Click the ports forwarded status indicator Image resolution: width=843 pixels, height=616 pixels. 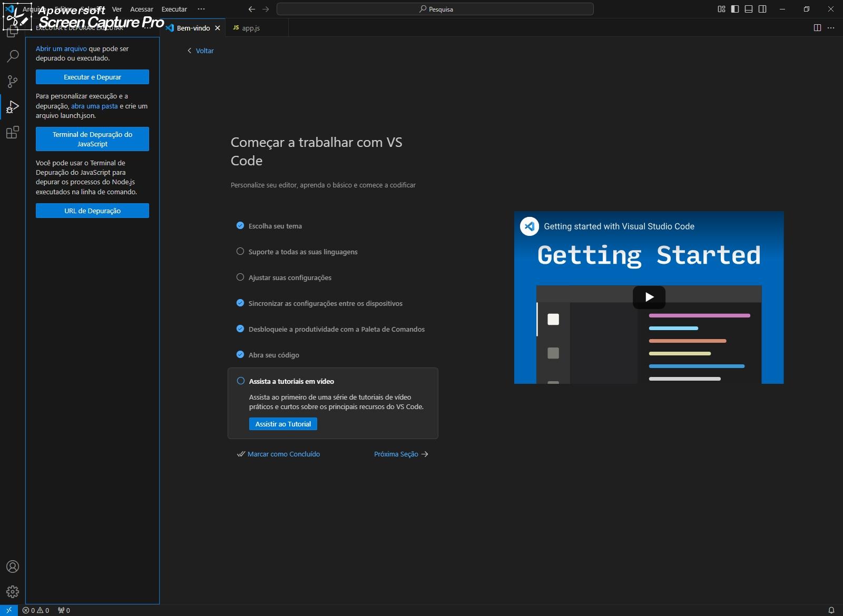pos(64,610)
